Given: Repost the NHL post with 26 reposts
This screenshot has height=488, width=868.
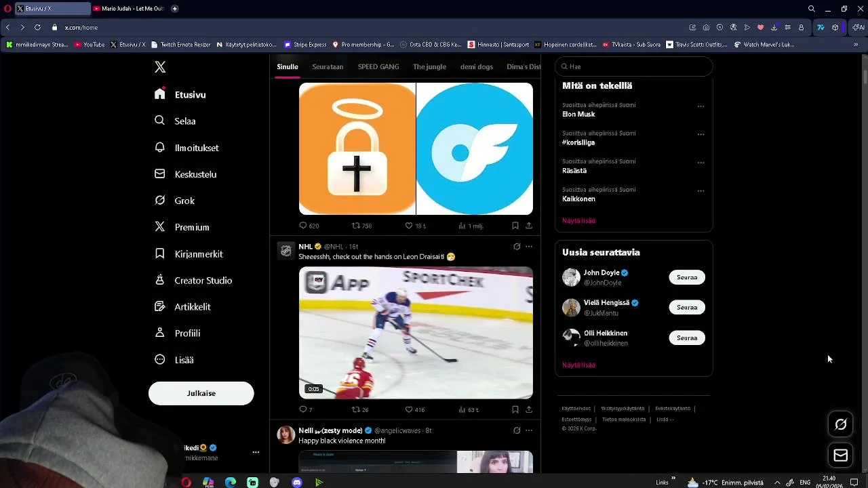Looking at the screenshot, I should point(360,409).
